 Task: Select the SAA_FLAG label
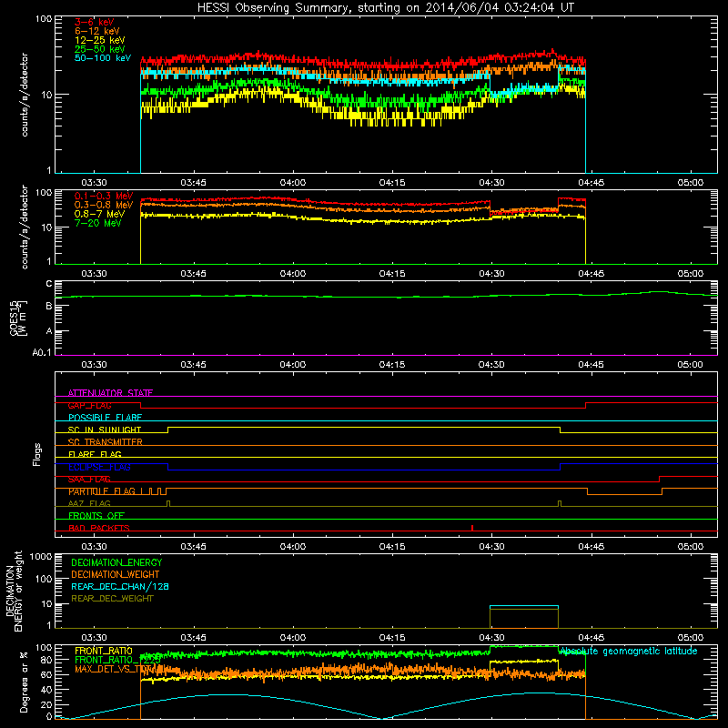pyautogui.click(x=89, y=480)
